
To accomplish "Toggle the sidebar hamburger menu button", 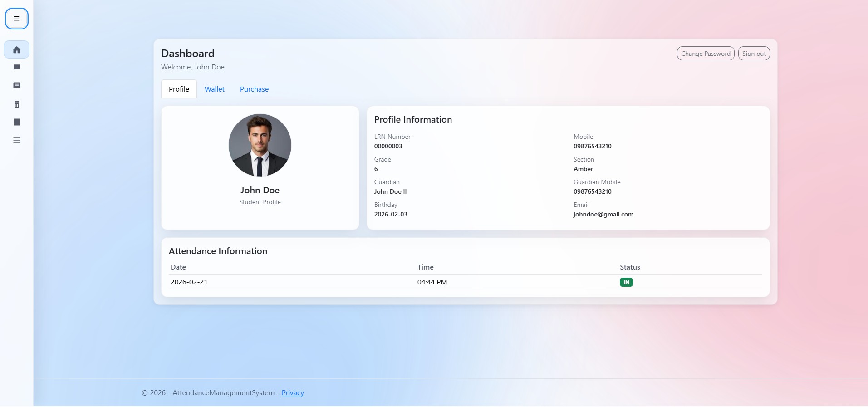I will [17, 19].
